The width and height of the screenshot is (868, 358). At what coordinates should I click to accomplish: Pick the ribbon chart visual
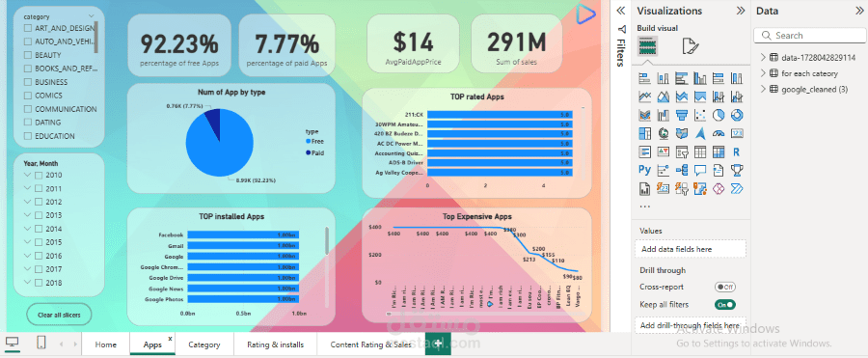(x=644, y=115)
